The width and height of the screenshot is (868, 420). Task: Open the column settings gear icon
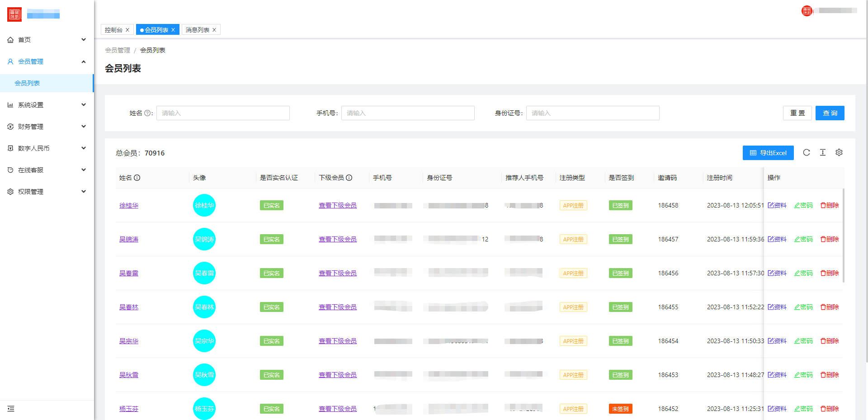[x=839, y=153]
